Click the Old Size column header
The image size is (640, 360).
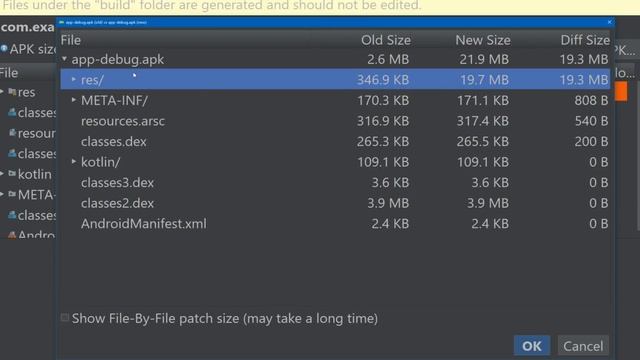(386, 40)
